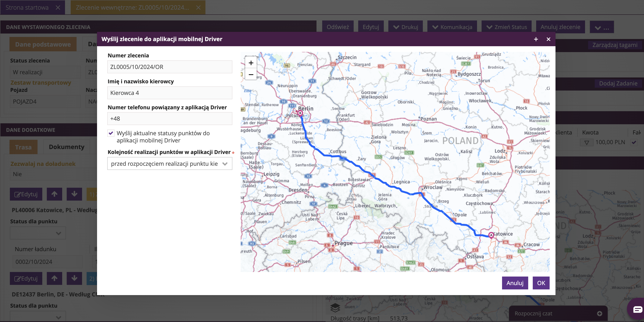Viewport: 644px width, 322px height.
Task: Toggle the checkbox next to 100,00 PLN
Action: coord(634,142)
